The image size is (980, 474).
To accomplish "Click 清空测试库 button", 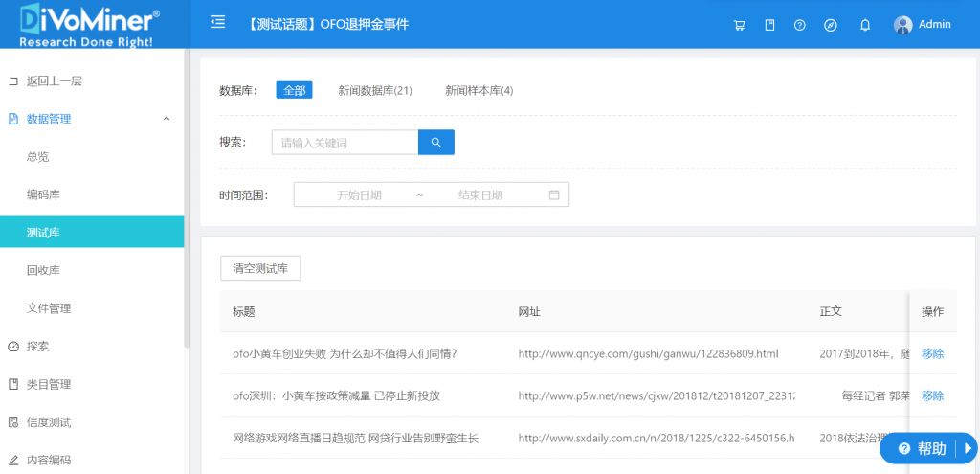I will (260, 269).
